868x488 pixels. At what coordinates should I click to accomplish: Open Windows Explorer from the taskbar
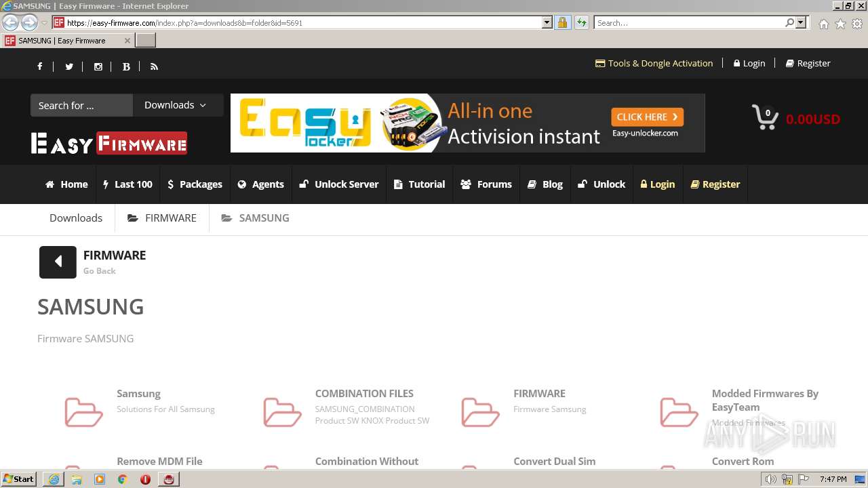(x=77, y=479)
